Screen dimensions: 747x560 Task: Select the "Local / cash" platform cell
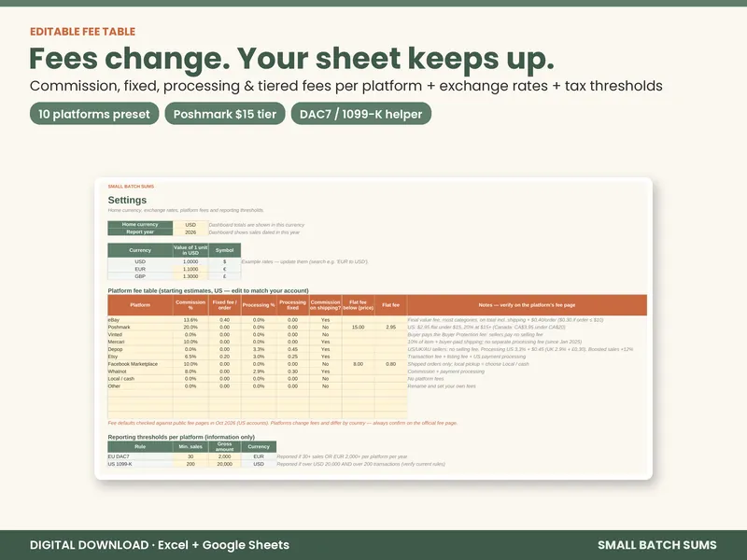click(140, 379)
